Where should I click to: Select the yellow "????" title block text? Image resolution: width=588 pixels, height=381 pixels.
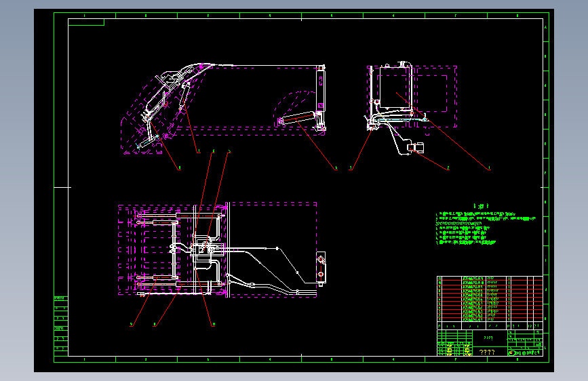coord(487,352)
